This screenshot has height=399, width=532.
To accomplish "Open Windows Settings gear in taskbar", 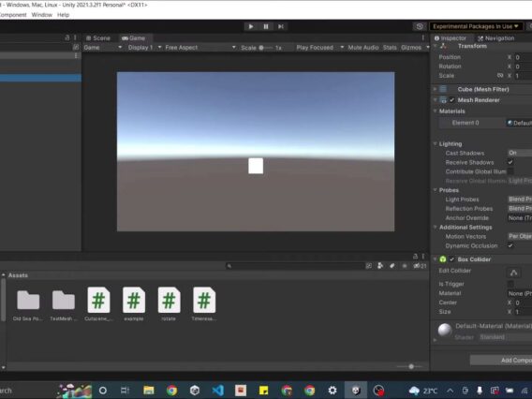I will pyautogui.click(x=332, y=391).
